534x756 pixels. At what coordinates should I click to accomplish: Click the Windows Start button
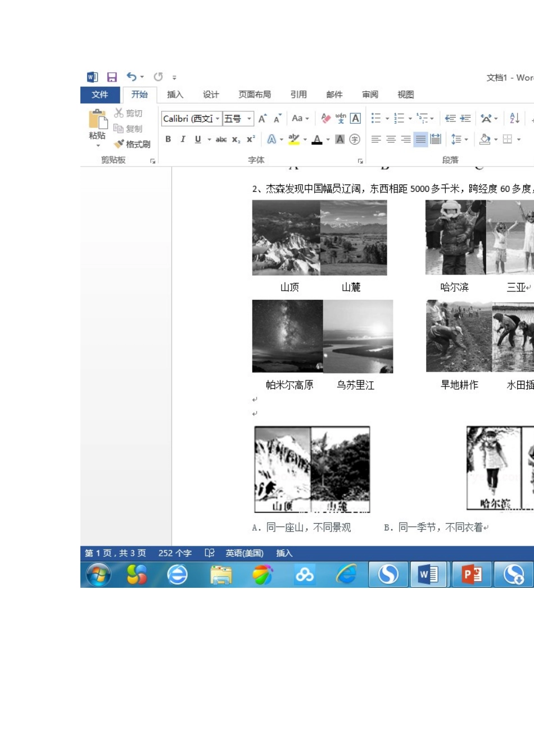pos(98,575)
